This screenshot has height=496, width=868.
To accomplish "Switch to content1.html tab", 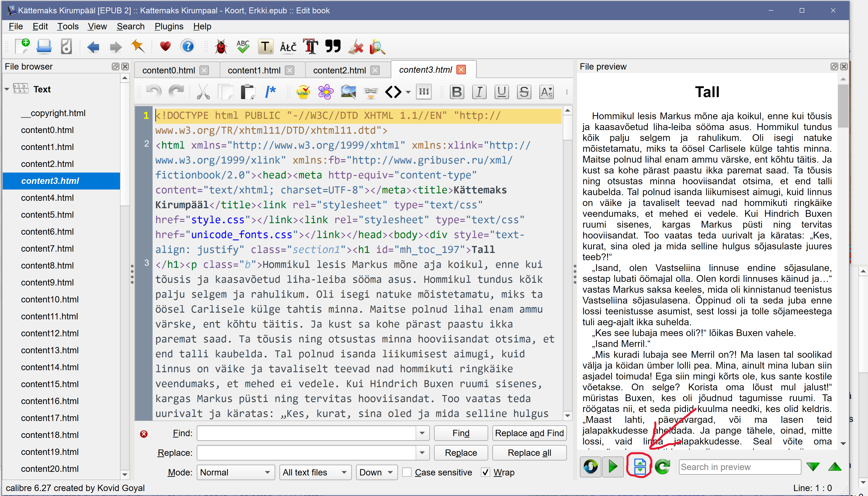I will pos(254,70).
